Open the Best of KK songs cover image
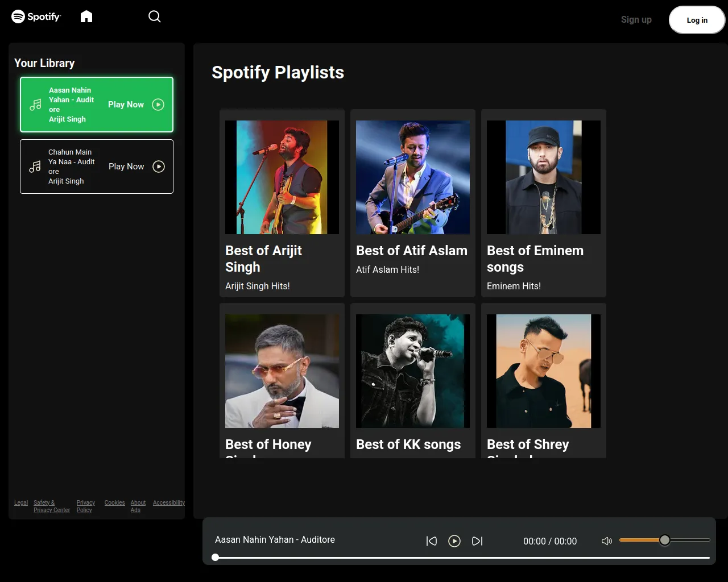728x582 pixels. pos(413,371)
